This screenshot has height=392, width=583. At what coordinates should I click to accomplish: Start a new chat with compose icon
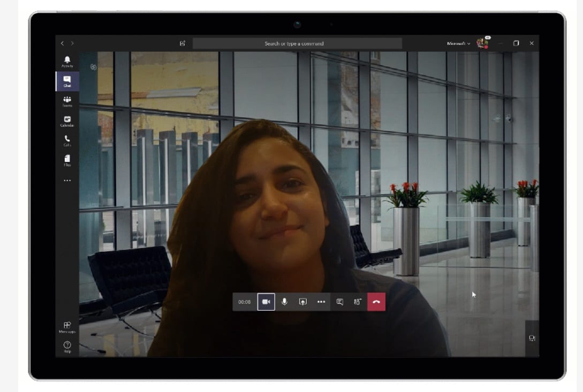tap(183, 43)
